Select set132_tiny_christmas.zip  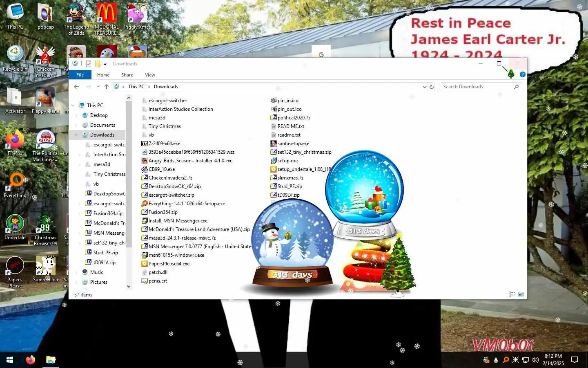pos(301,152)
